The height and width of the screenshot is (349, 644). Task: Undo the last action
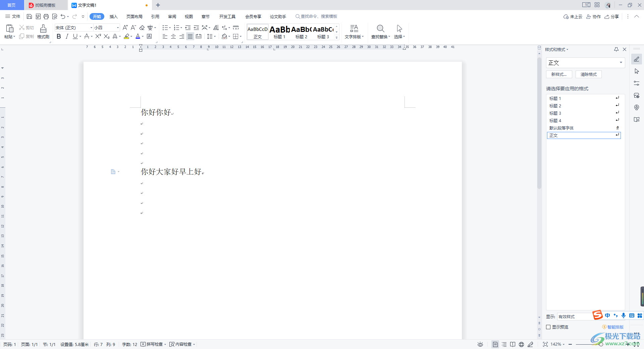(x=63, y=16)
